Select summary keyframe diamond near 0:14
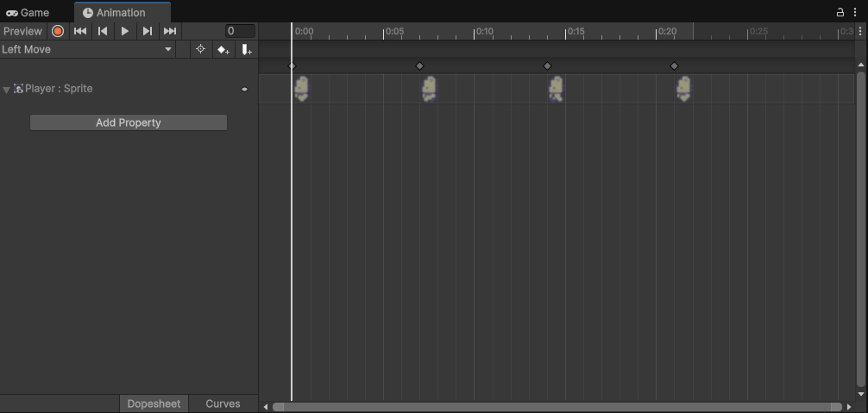The height and width of the screenshot is (413, 868). point(548,66)
